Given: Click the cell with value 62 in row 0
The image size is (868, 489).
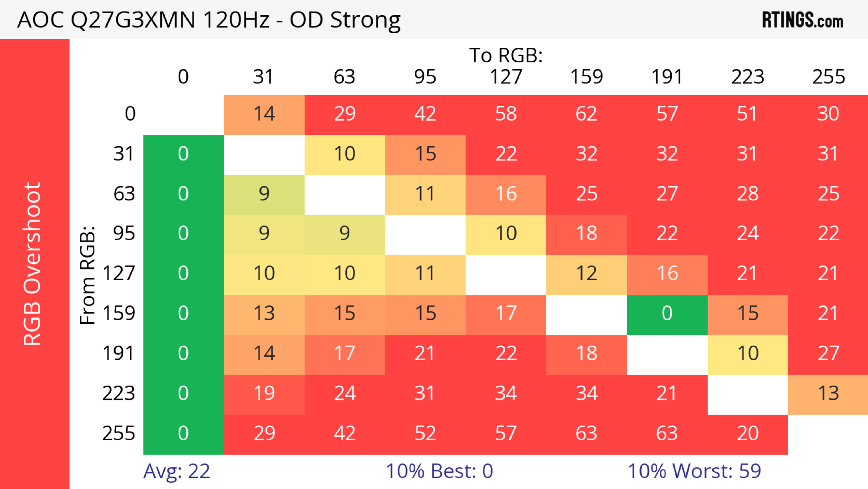Looking at the screenshot, I should coord(586,114).
